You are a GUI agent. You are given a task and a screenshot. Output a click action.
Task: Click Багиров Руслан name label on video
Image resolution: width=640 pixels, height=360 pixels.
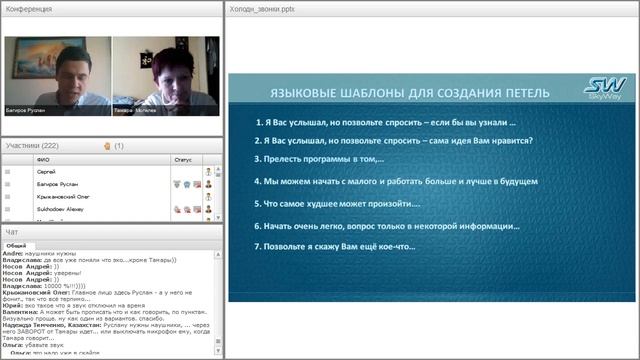coord(25,110)
